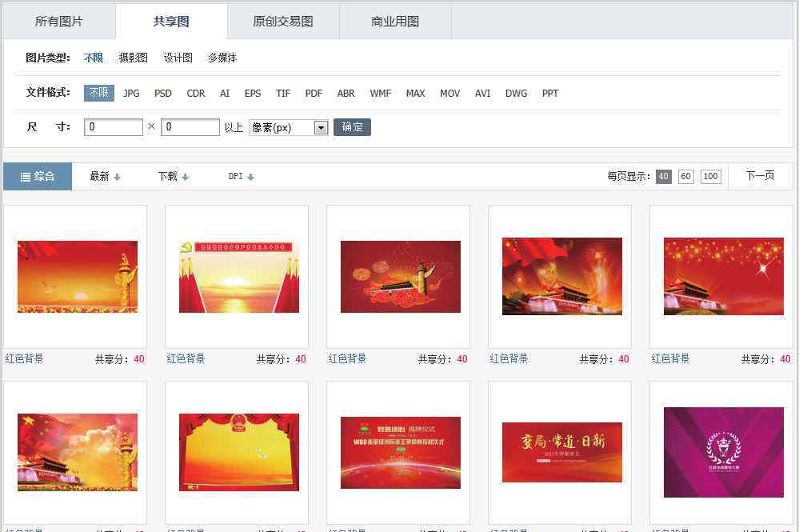Viewport: 799px width, 532px height.
Task: Filter file format to TIF
Action: pyautogui.click(x=283, y=94)
